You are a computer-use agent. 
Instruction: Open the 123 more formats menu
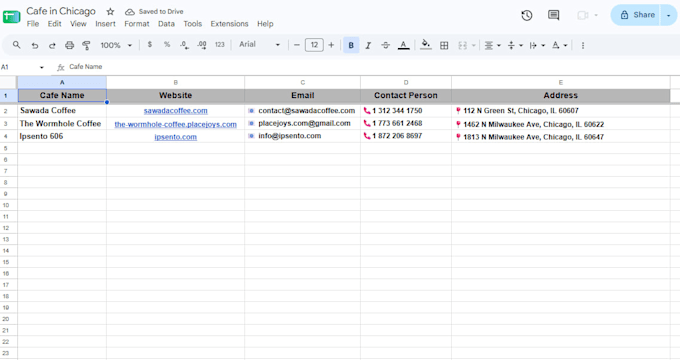point(220,44)
